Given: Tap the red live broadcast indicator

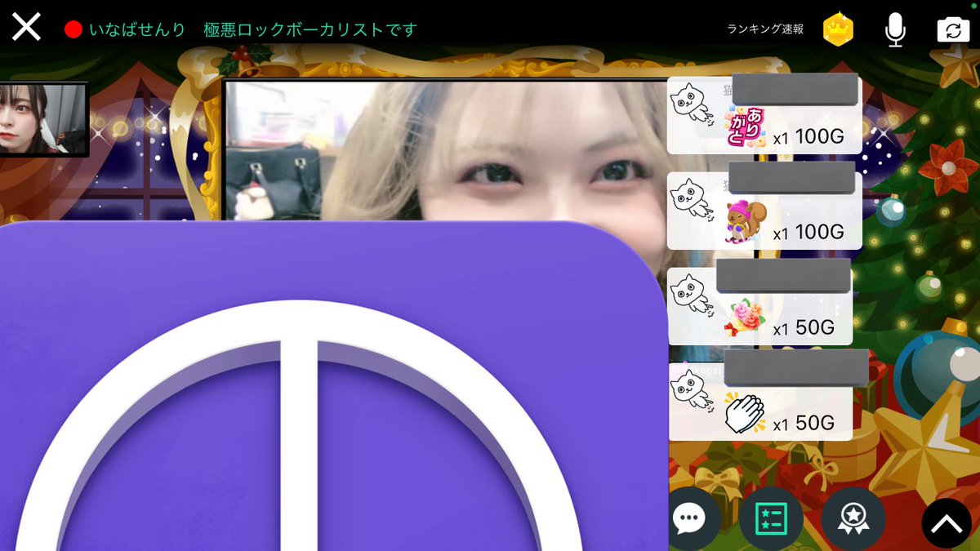Looking at the screenshot, I should click(73, 27).
